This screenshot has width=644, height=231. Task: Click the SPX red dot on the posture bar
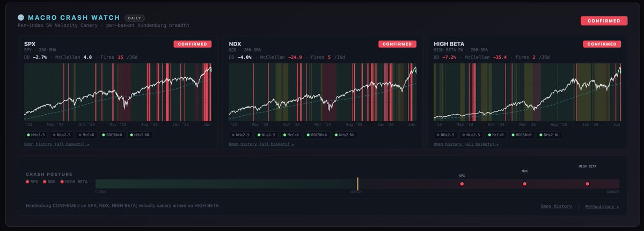click(x=462, y=184)
